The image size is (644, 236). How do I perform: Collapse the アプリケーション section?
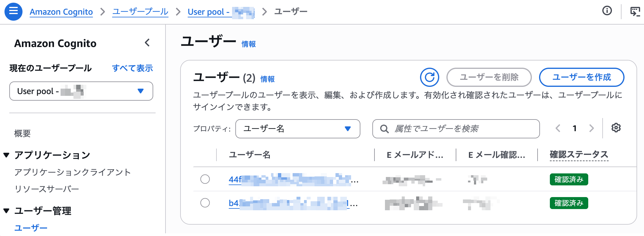7,155
